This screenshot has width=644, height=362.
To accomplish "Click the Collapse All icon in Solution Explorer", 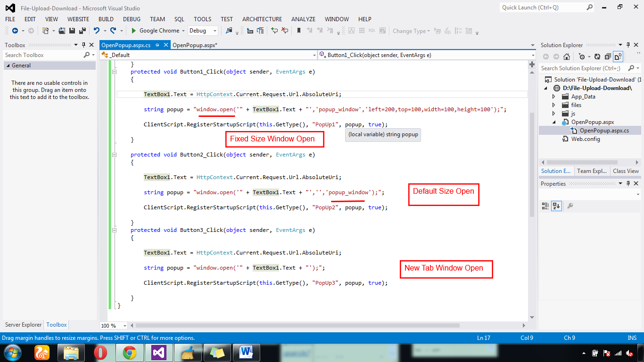I will coord(608,57).
